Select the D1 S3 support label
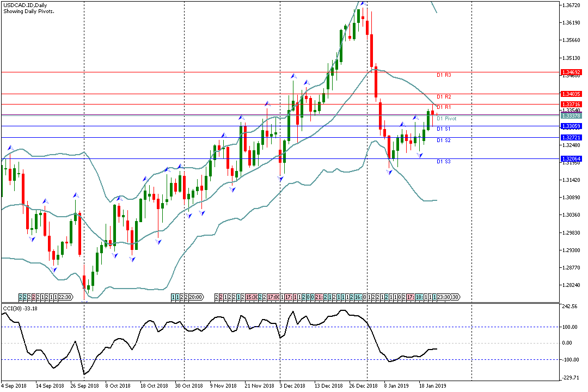588x392 pixels. click(444, 162)
